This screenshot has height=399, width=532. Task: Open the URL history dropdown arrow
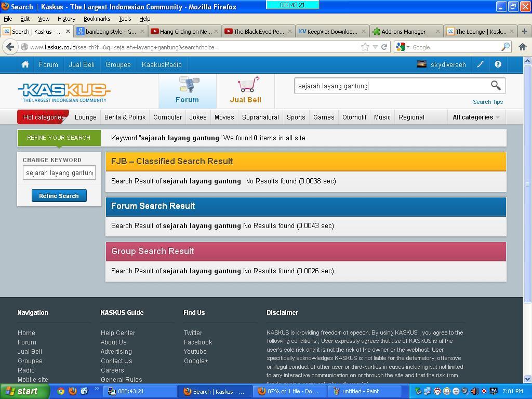(375, 47)
